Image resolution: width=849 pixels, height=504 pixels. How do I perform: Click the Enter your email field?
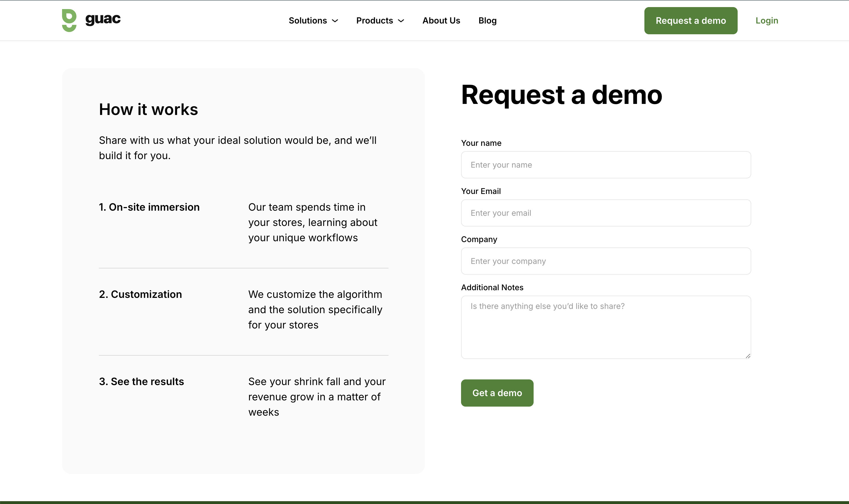pyautogui.click(x=606, y=213)
